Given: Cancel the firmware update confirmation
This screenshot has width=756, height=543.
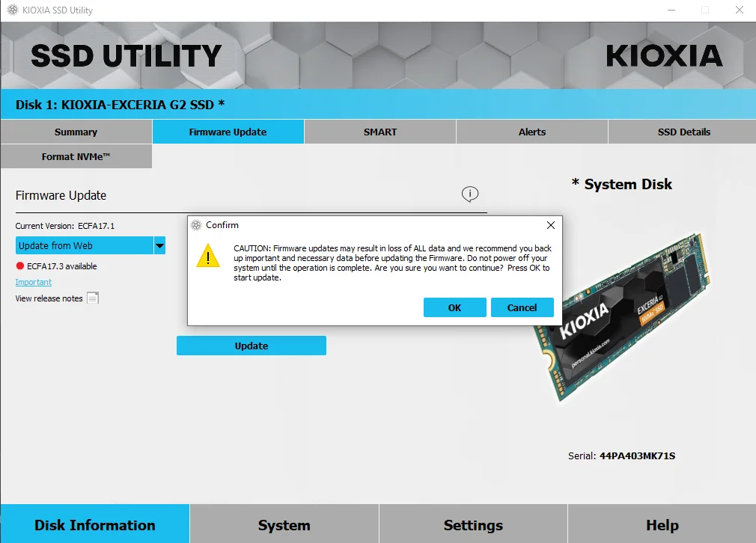Looking at the screenshot, I should click(522, 307).
